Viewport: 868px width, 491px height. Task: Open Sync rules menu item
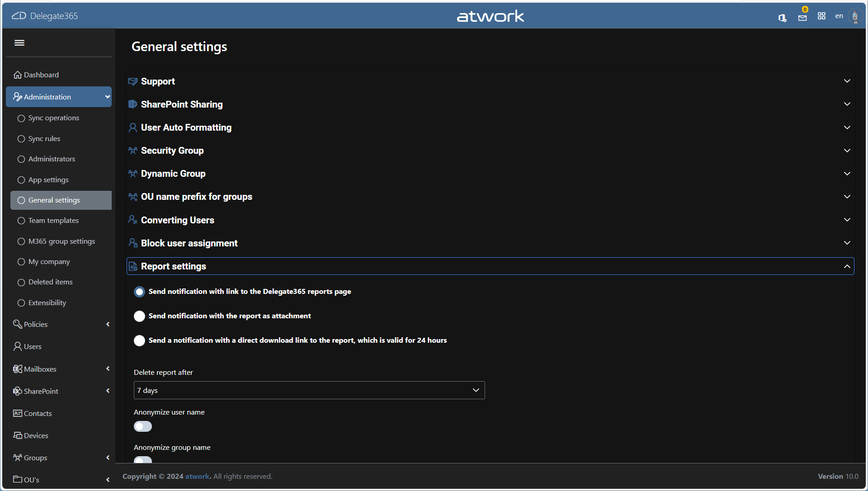(61, 139)
